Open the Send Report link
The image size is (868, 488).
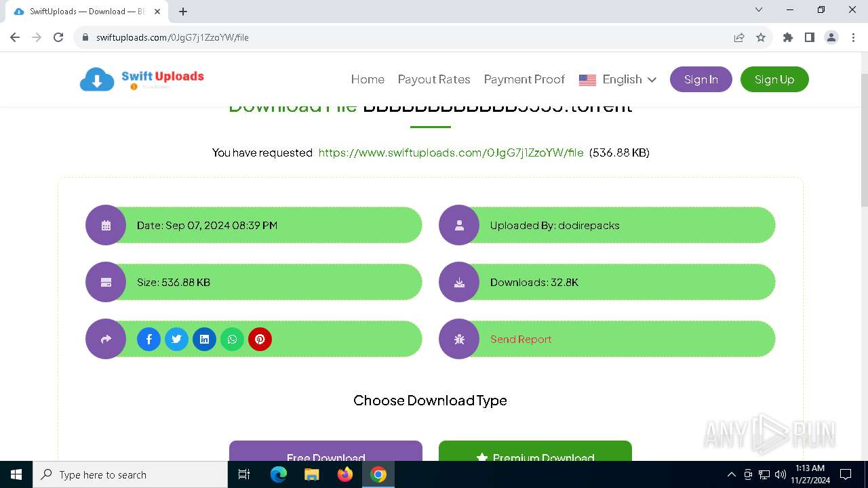point(521,339)
